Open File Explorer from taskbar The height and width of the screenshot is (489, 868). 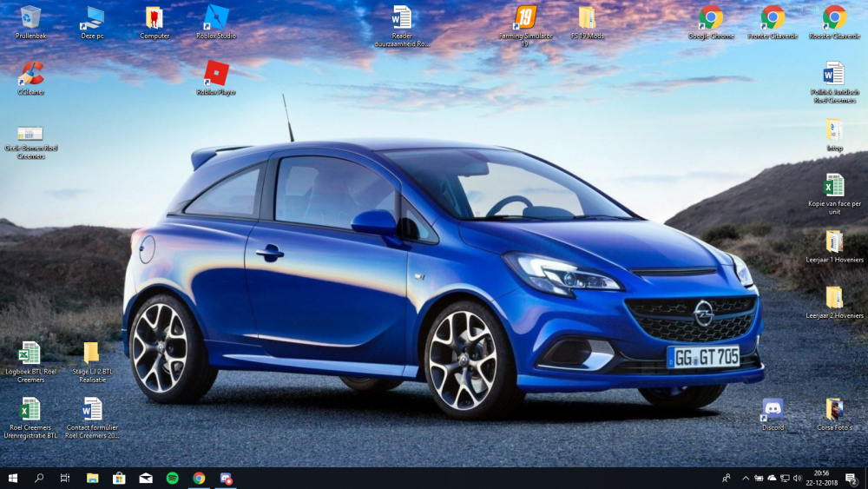point(92,478)
